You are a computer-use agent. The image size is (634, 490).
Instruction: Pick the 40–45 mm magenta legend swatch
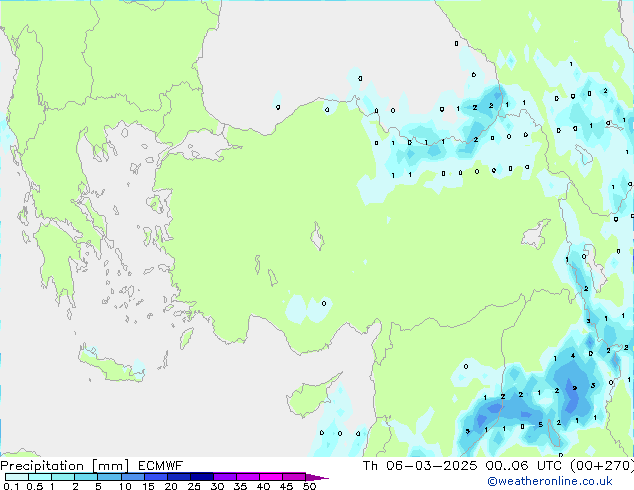coord(271,477)
